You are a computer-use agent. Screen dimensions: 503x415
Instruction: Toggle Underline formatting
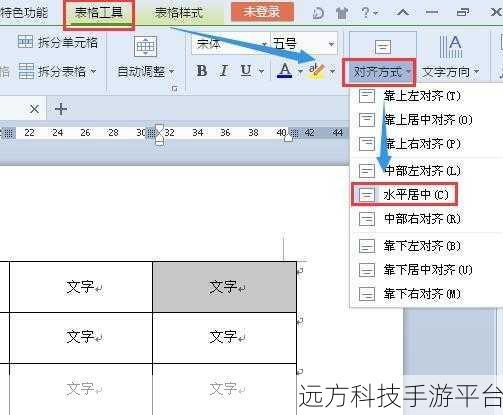coord(246,71)
